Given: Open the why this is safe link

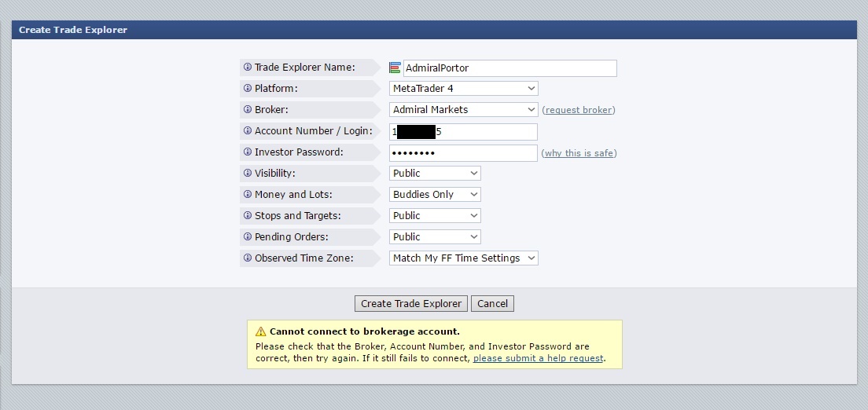Looking at the screenshot, I should point(579,153).
